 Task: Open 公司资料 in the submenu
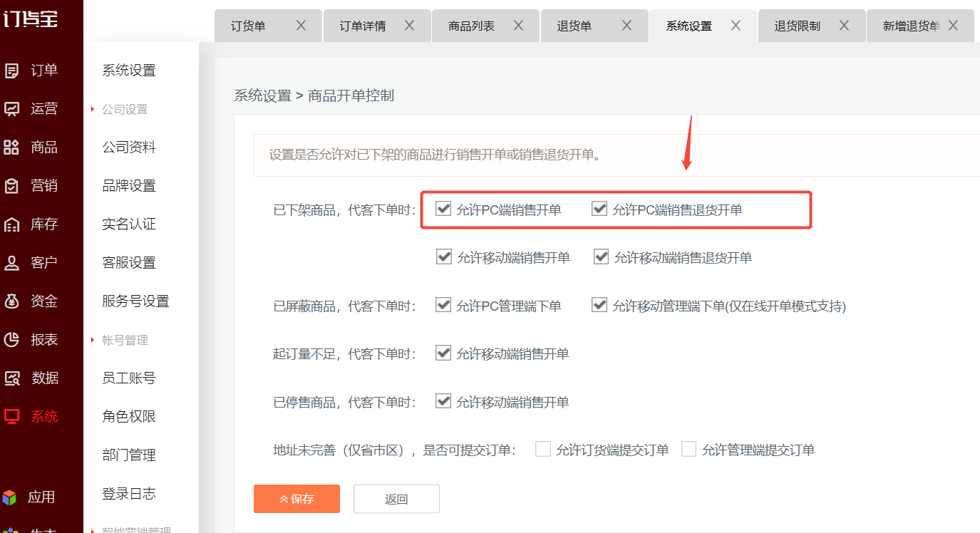tap(129, 148)
